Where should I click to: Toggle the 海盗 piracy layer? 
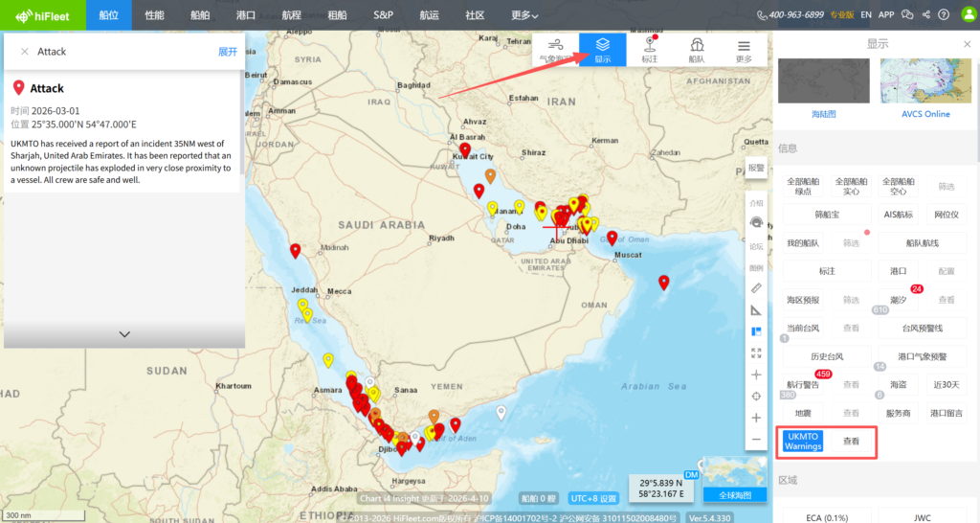pyautogui.click(x=898, y=384)
